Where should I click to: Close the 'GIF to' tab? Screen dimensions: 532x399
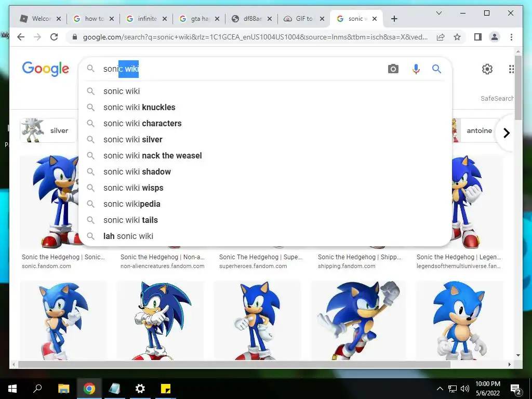(322, 19)
